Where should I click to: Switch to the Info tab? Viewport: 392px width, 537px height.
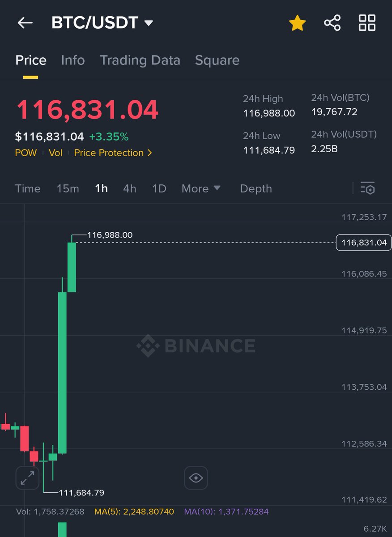[x=73, y=60]
